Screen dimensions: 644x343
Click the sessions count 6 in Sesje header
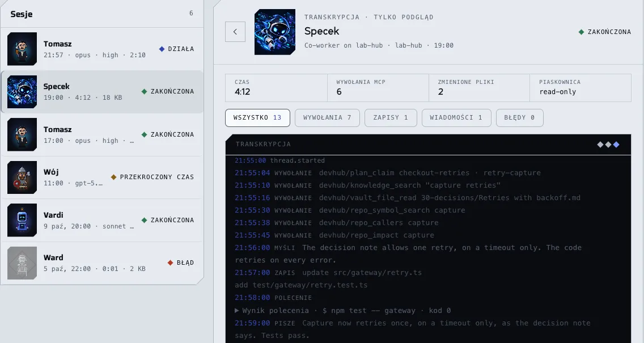point(191,13)
